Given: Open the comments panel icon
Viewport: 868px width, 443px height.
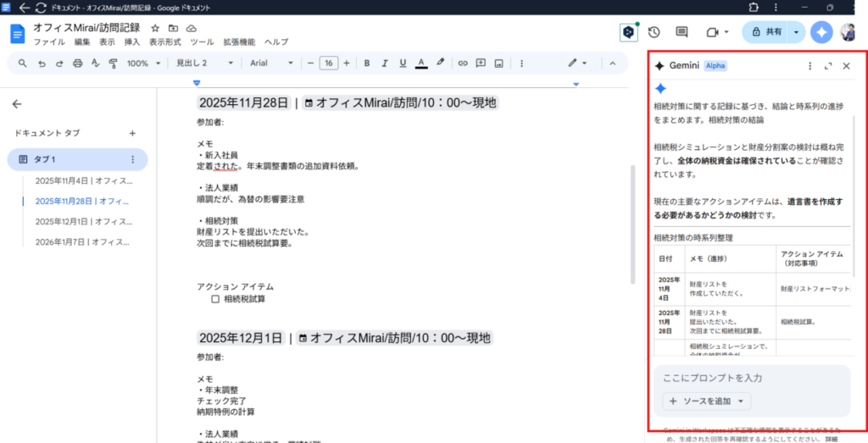Looking at the screenshot, I should (682, 32).
